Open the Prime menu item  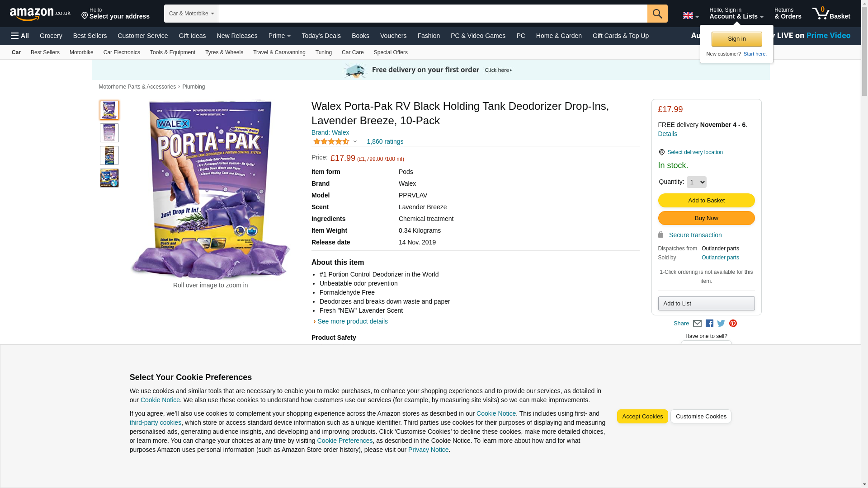[x=279, y=36]
